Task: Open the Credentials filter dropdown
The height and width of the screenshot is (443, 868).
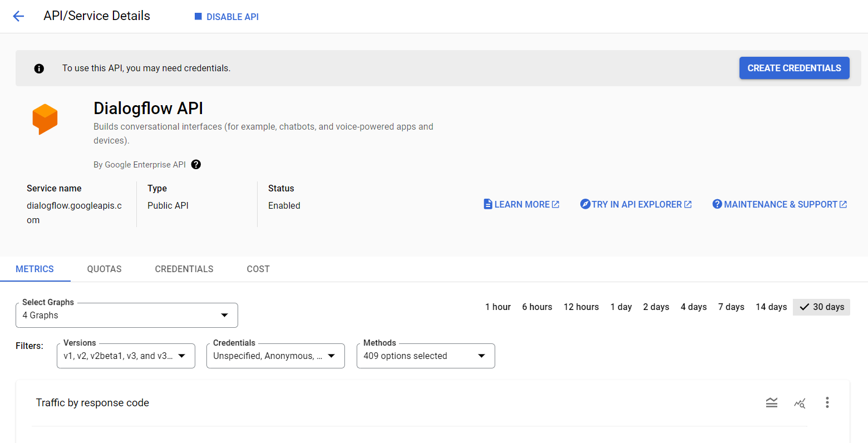Action: pos(275,356)
